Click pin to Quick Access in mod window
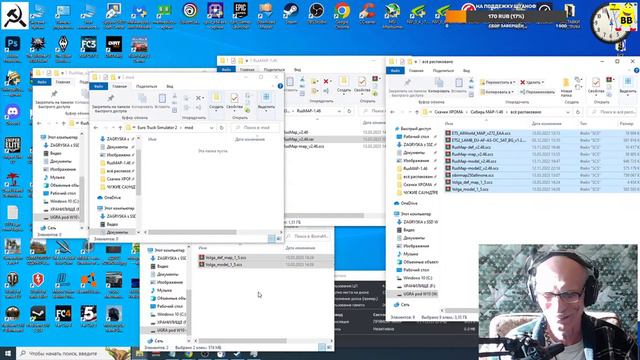 (x=111, y=102)
